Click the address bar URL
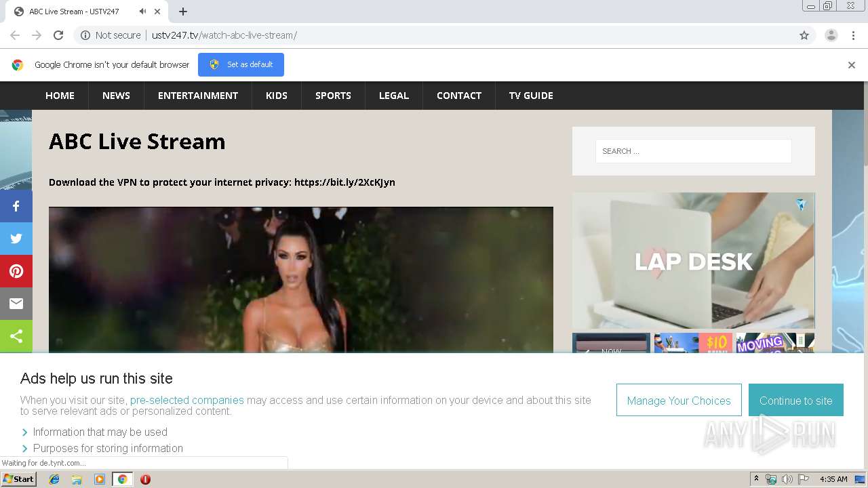 pyautogui.click(x=224, y=35)
